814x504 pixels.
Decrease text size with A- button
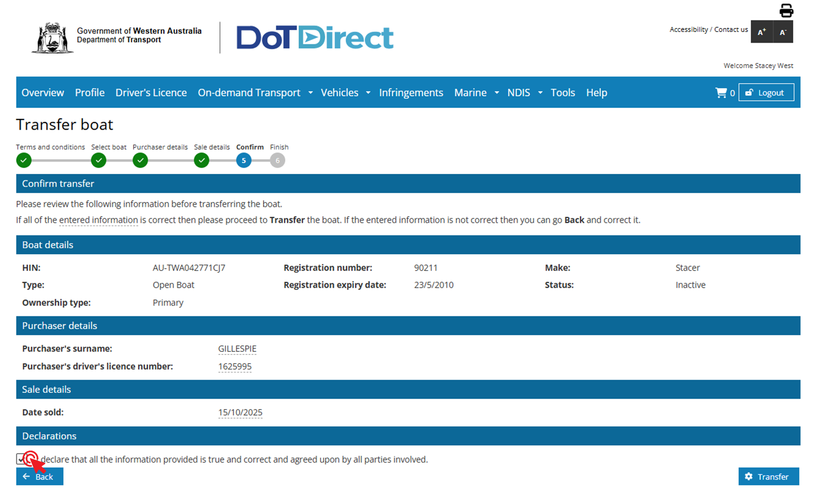tap(783, 32)
